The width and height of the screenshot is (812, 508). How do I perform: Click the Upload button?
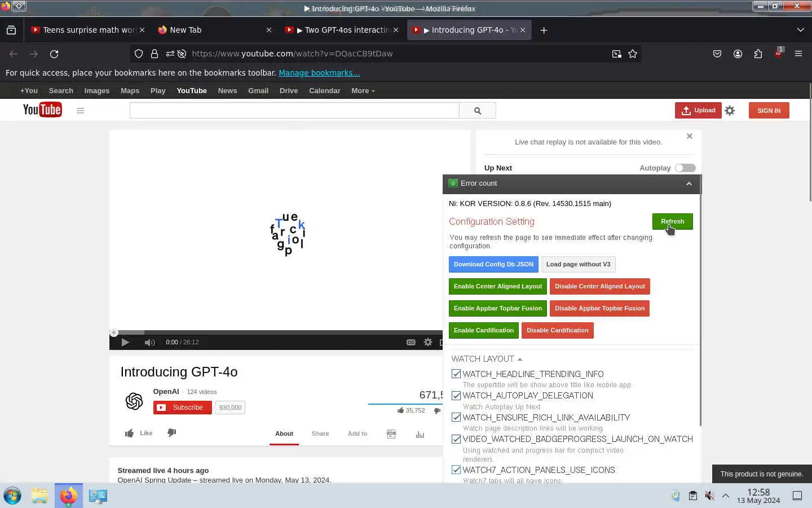698,111
